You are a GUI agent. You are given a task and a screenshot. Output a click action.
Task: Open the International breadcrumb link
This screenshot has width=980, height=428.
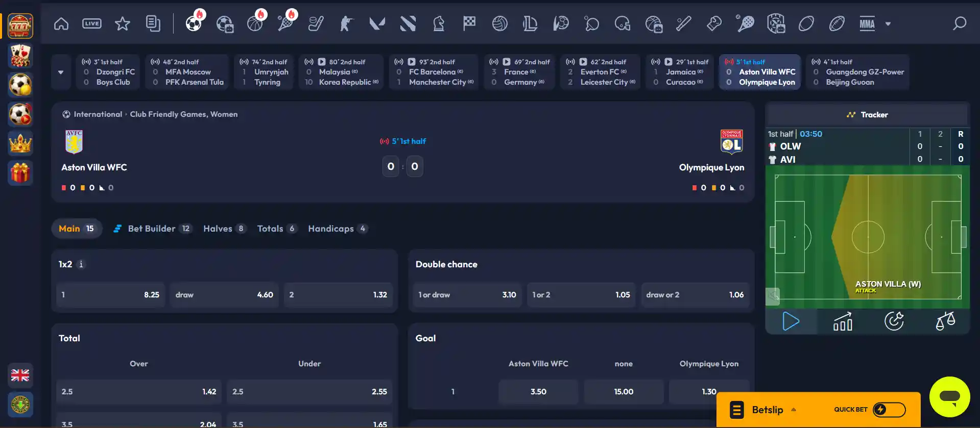click(98, 114)
